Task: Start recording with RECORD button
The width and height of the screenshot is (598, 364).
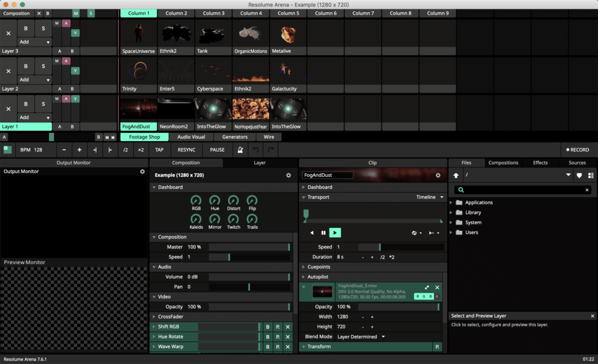Action: [578, 150]
